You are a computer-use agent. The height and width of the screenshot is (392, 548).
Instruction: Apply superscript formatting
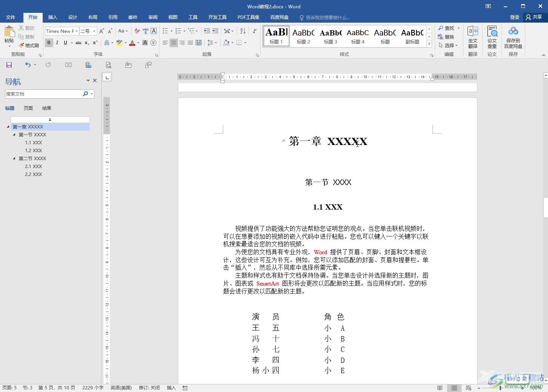(x=95, y=43)
